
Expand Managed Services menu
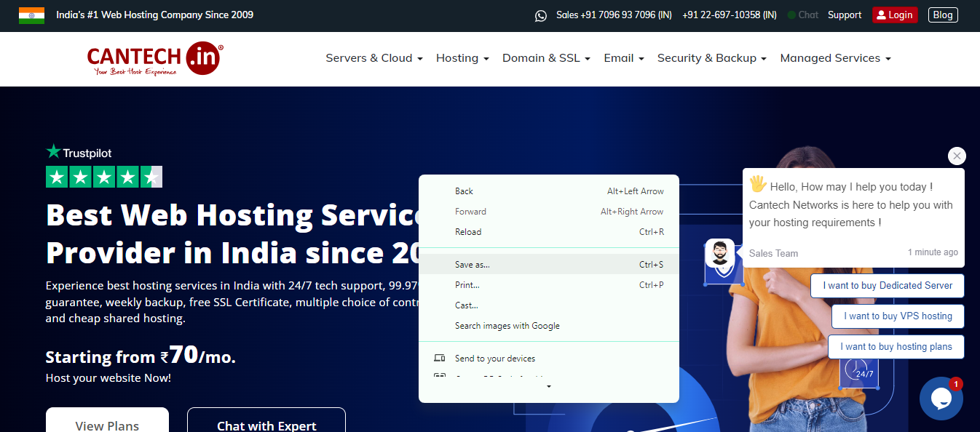click(x=835, y=58)
